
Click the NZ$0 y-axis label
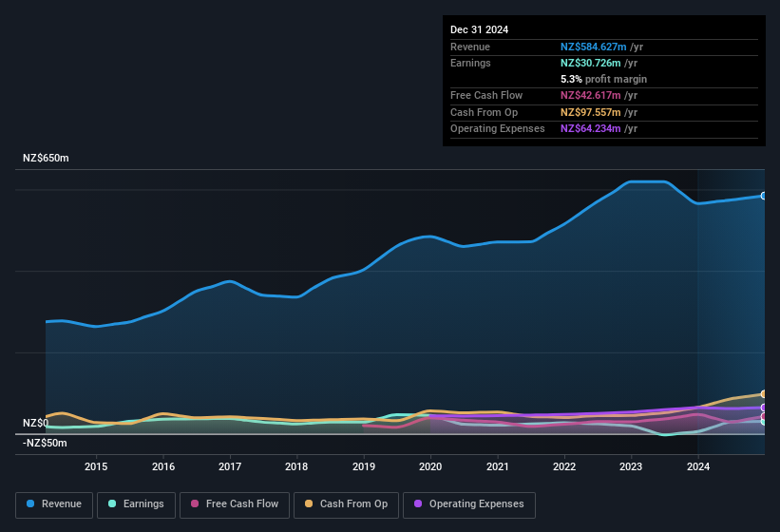pyautogui.click(x=36, y=423)
